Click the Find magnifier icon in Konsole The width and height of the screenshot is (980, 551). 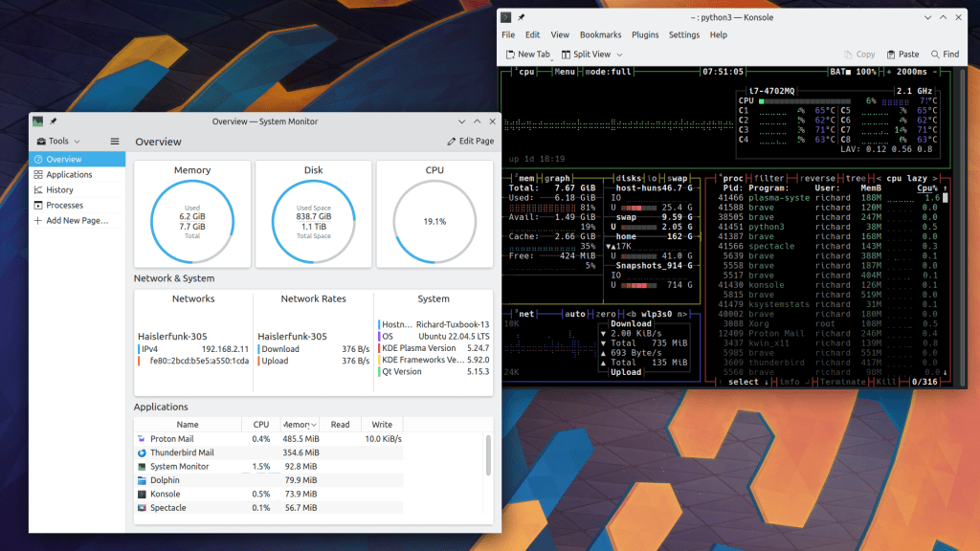click(933, 55)
